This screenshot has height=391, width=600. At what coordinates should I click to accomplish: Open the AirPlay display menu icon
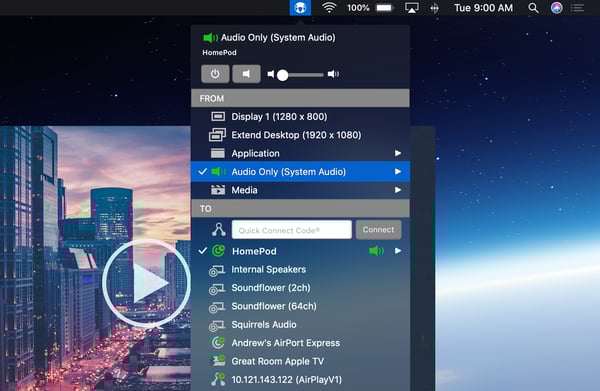coord(412,8)
